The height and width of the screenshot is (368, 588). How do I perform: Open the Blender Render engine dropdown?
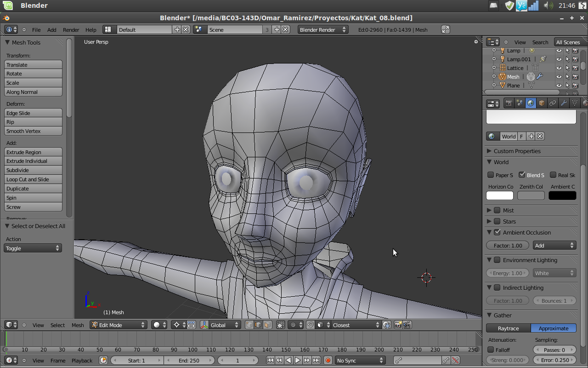(x=323, y=29)
